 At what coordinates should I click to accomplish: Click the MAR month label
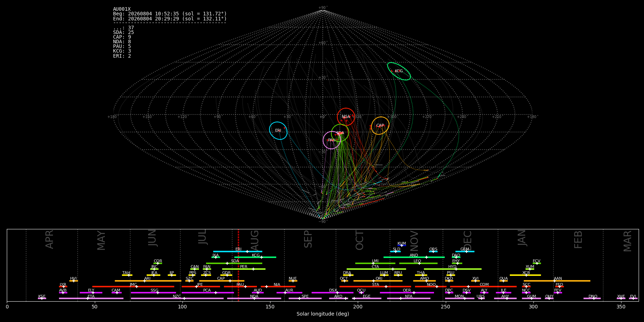pyautogui.click(x=628, y=241)
